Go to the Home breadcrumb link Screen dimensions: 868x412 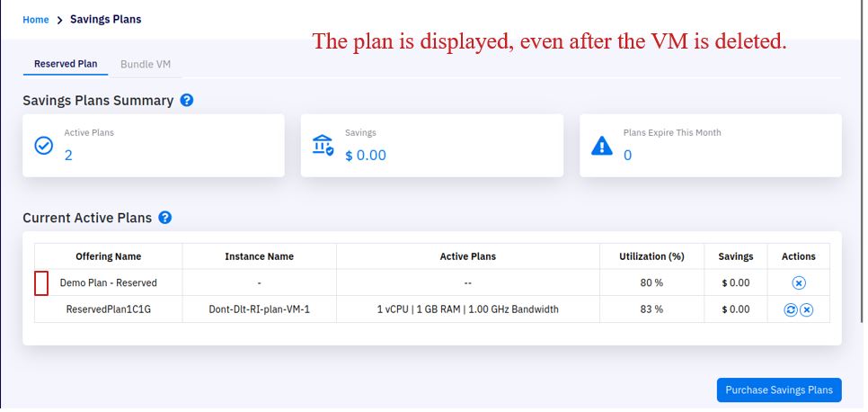(36, 20)
